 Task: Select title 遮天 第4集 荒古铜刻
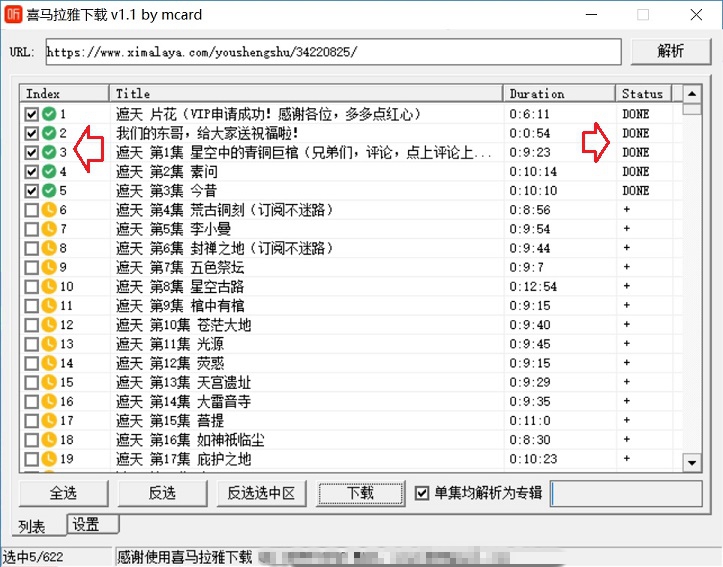225,210
